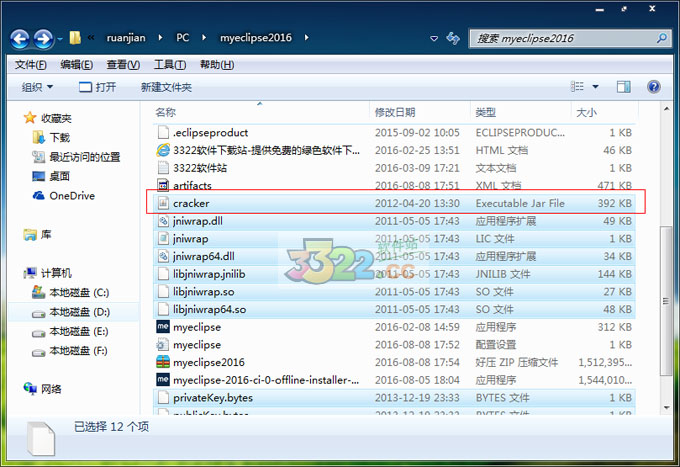Open the 文件(F) menu
Viewport: 680px width, 467px height.
point(30,65)
